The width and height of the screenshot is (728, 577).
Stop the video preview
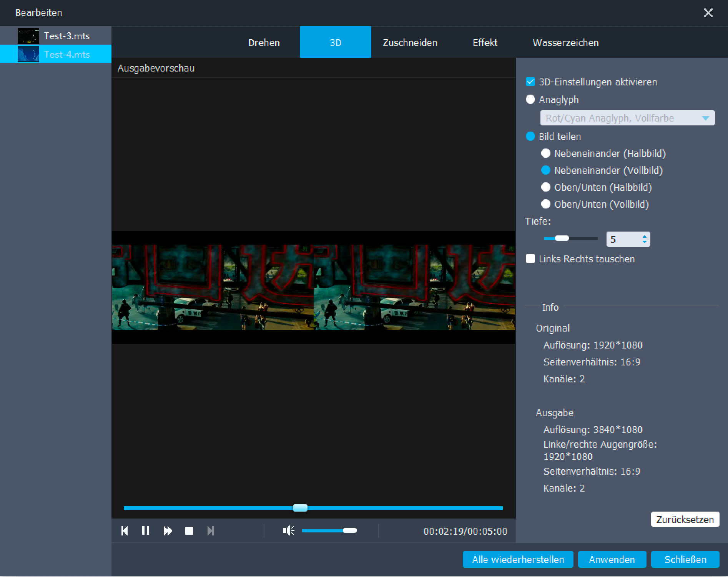point(189,531)
